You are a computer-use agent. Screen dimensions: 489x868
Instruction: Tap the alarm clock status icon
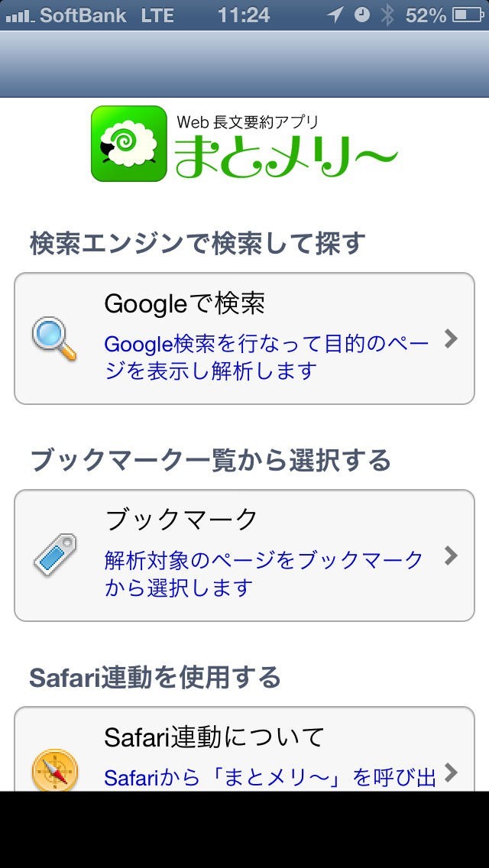pyautogui.click(x=362, y=15)
